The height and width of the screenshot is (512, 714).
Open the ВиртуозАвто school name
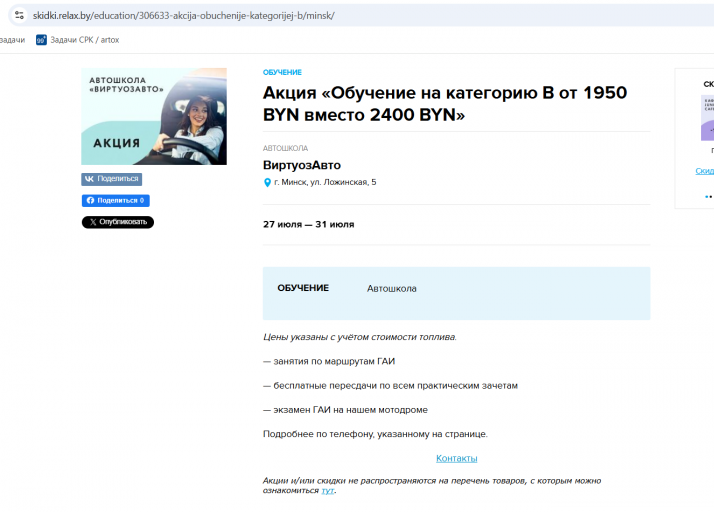[x=302, y=165]
